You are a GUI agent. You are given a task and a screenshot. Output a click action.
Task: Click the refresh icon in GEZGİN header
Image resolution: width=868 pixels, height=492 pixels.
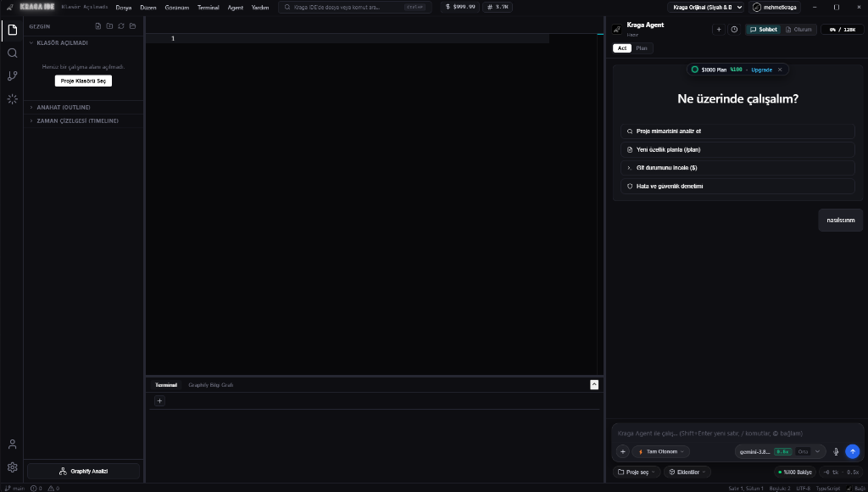(x=121, y=26)
